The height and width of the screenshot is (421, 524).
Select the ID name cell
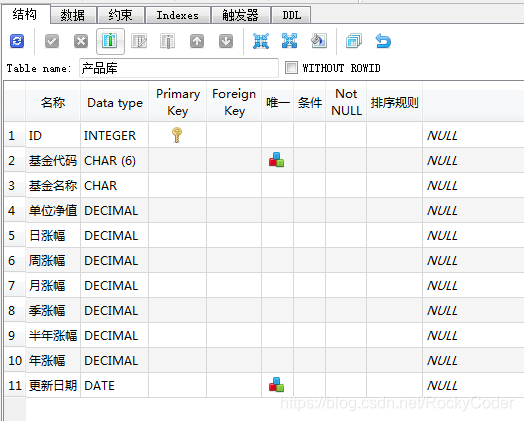pyautogui.click(x=53, y=135)
